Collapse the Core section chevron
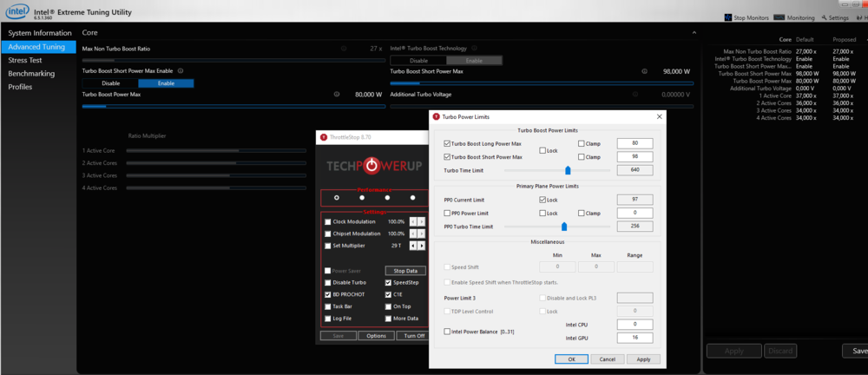 tap(695, 32)
